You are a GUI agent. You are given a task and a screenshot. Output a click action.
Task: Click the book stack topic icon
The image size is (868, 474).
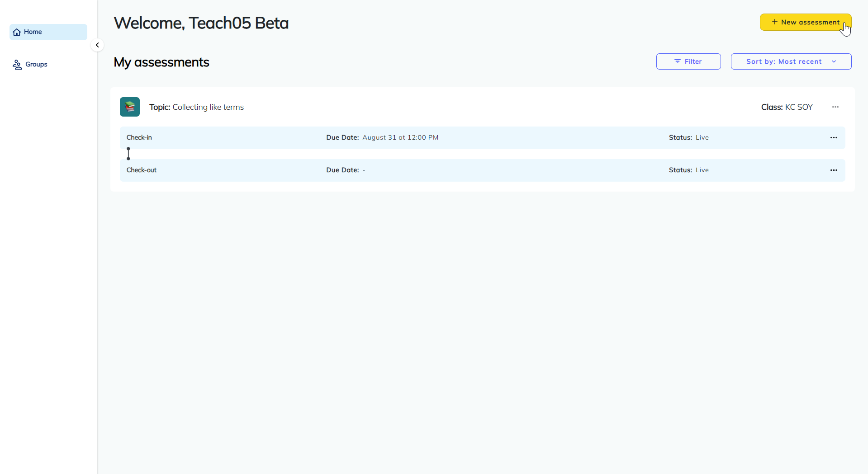coord(130,107)
